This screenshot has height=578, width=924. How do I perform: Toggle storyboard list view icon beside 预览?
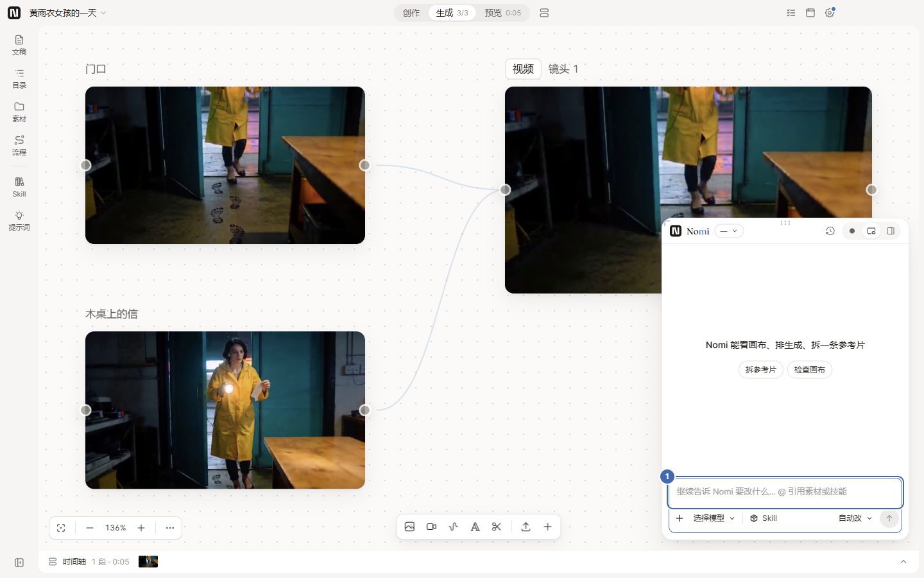click(x=544, y=13)
